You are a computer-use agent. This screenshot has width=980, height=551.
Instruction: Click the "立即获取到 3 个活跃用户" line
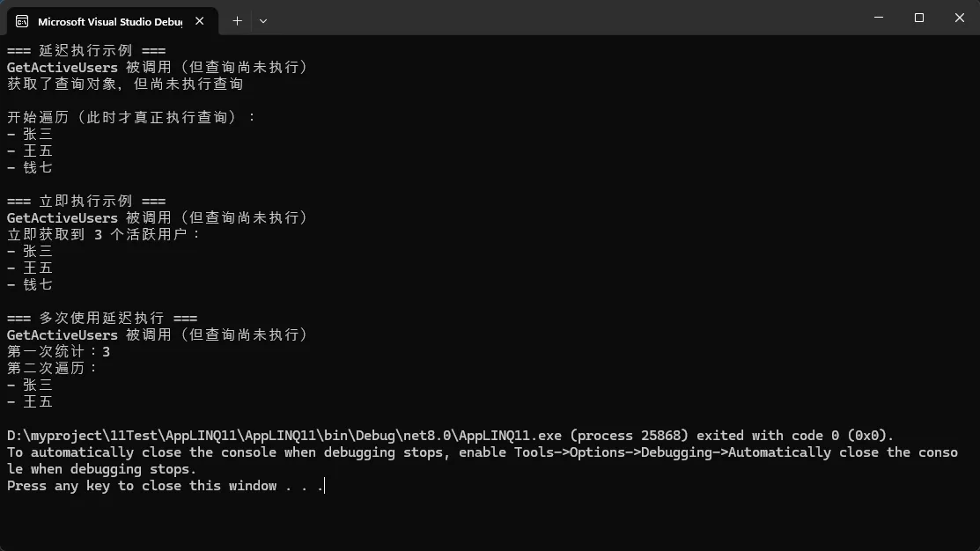pos(104,235)
